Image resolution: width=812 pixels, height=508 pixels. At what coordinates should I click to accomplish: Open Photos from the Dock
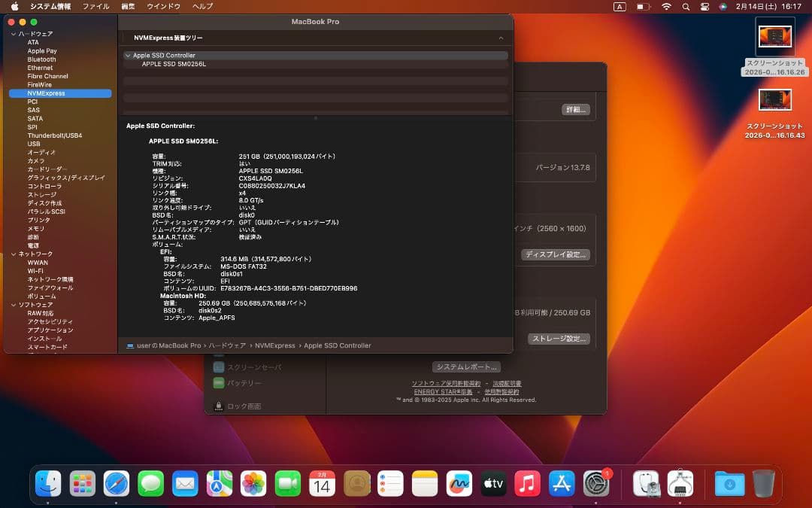tap(253, 484)
